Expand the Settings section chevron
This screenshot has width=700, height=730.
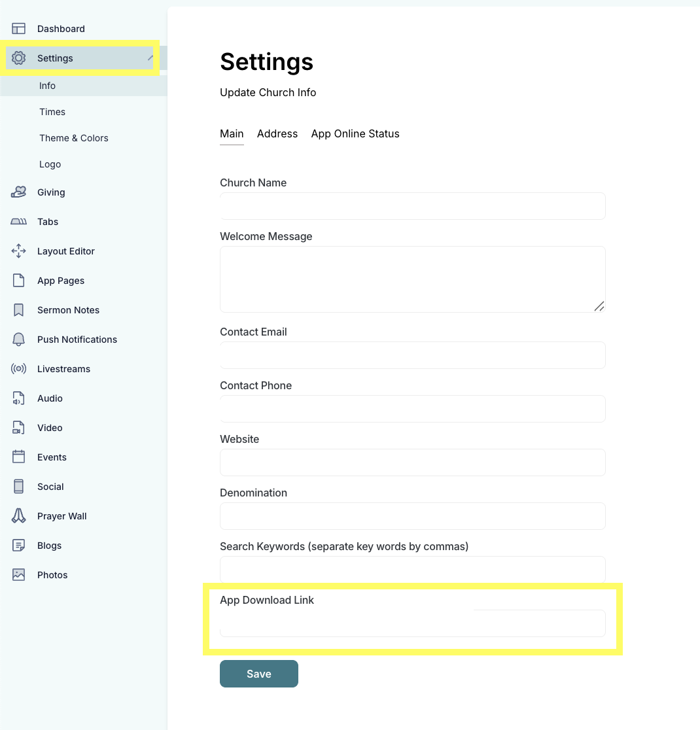149,58
